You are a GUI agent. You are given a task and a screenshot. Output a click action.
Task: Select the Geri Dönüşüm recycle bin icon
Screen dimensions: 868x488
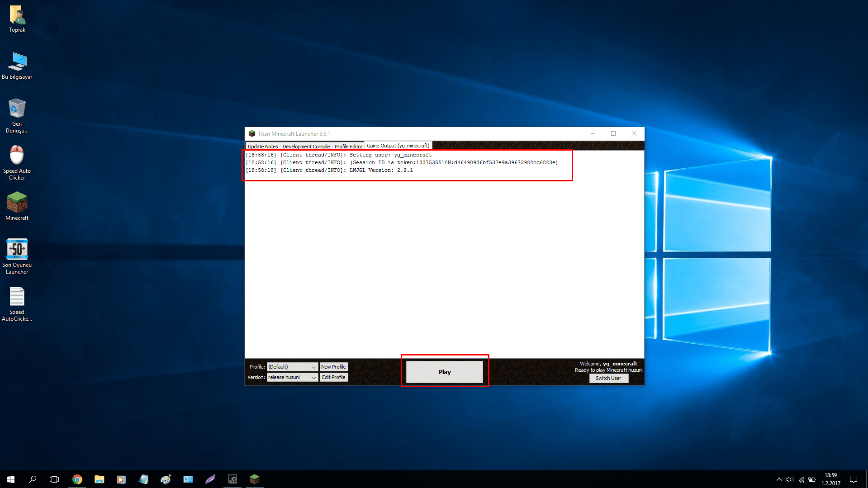(17, 116)
